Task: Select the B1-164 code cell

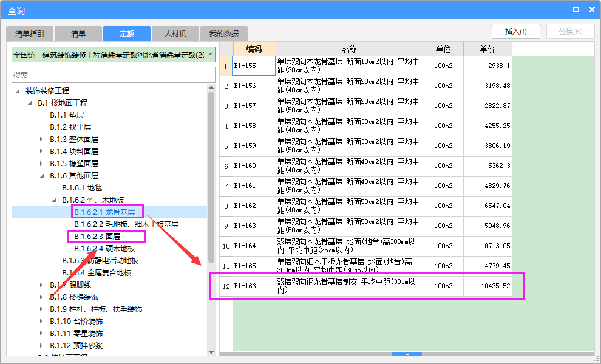Action: coord(254,246)
